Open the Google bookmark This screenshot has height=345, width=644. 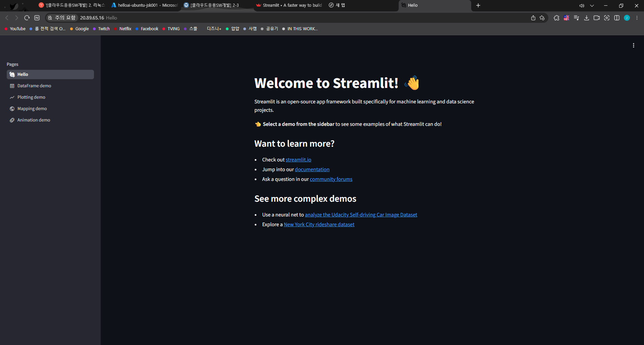tap(80, 29)
